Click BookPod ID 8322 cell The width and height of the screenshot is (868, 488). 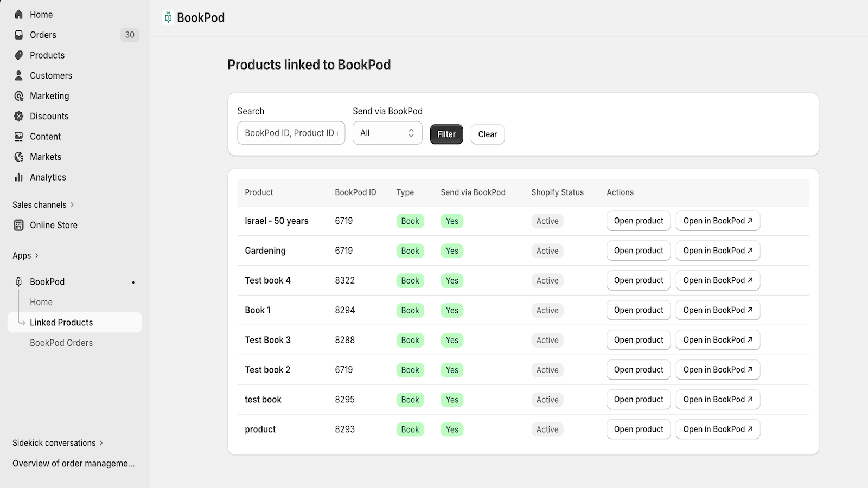coord(345,280)
